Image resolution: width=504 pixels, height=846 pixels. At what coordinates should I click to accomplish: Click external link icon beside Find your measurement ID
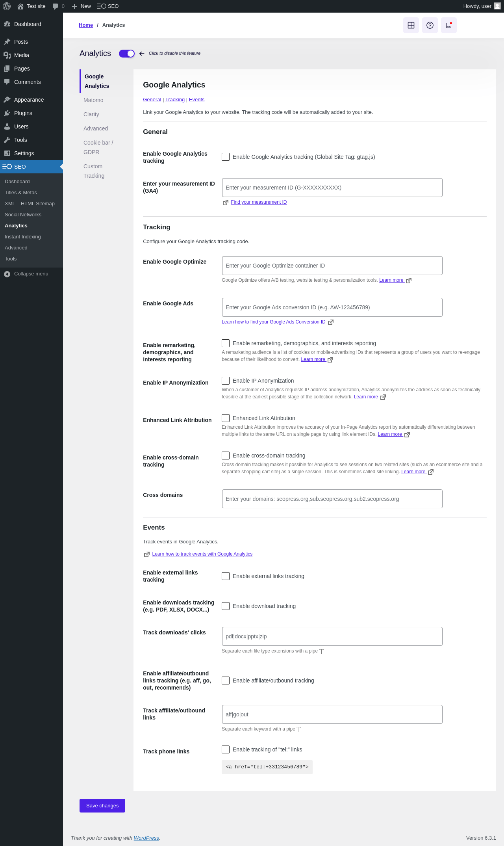pyautogui.click(x=226, y=203)
